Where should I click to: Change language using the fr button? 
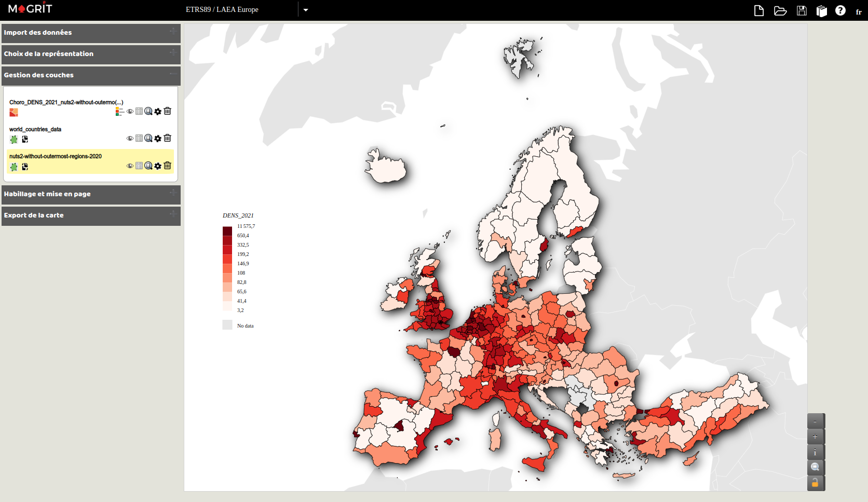click(x=859, y=11)
